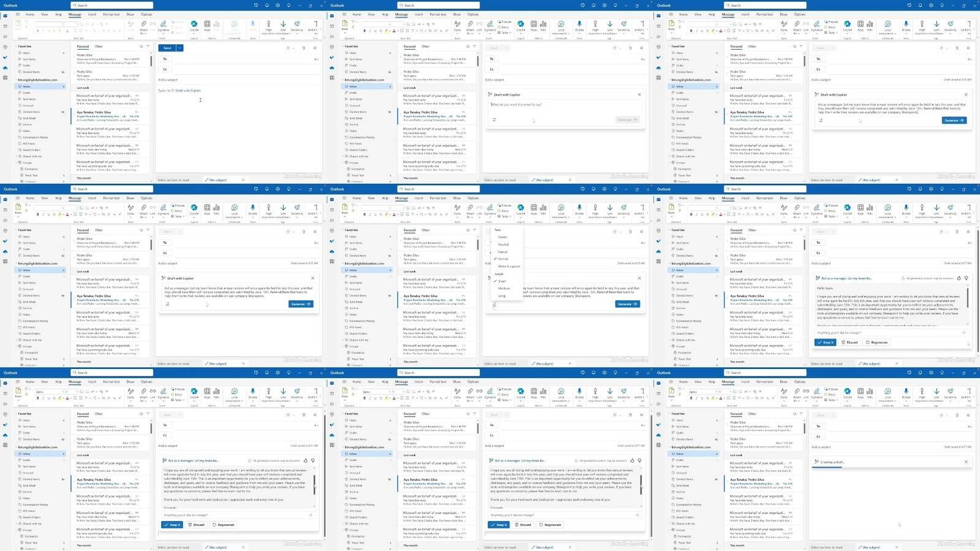Expand 'Shared with me' in the 'Hello team' draft window
980x551 pixels.
[671, 340]
